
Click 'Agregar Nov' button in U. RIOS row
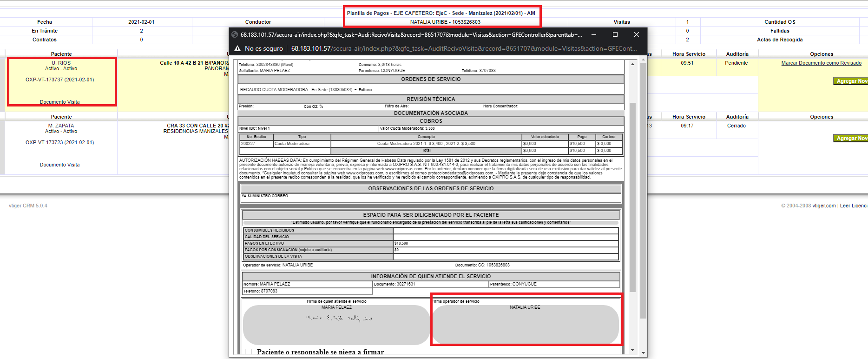850,81
